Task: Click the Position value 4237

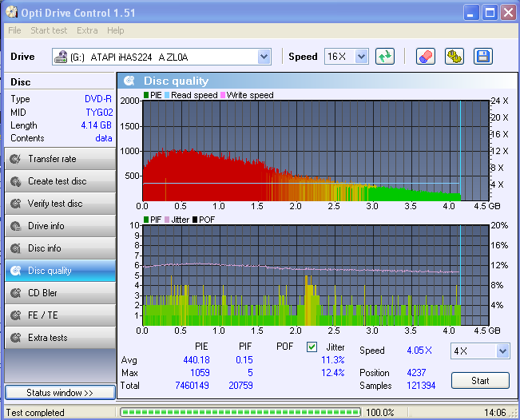Action: (416, 373)
